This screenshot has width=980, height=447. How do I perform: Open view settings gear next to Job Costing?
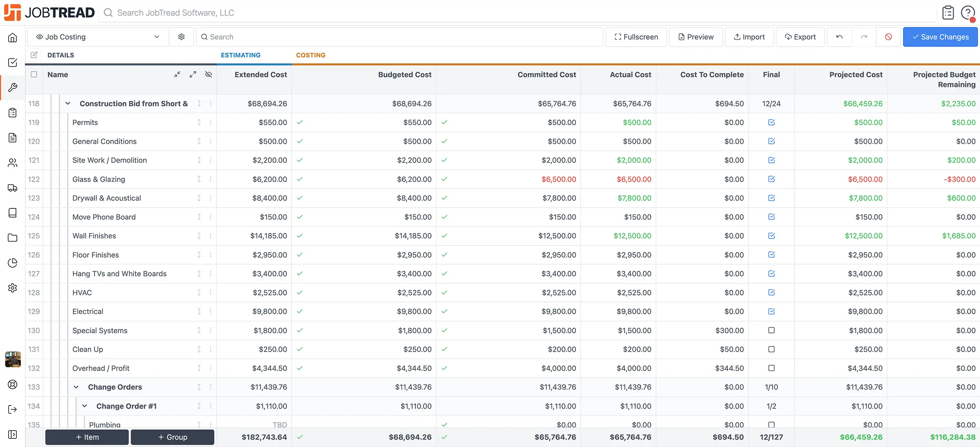(181, 37)
